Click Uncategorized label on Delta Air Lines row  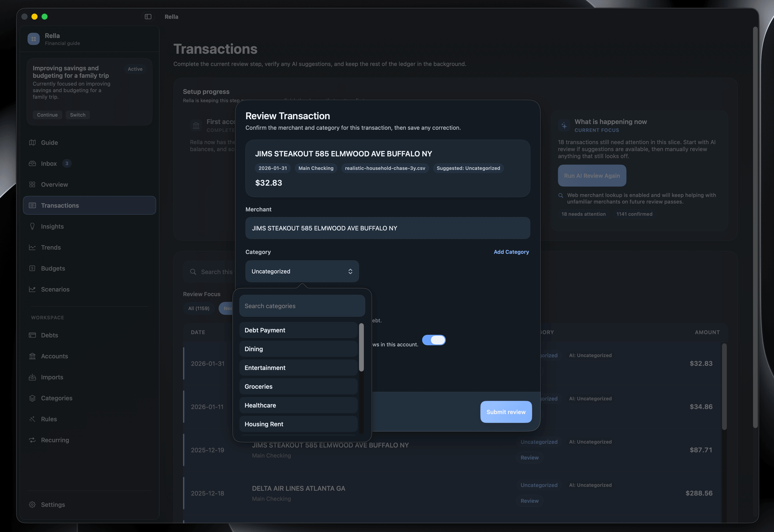click(x=539, y=485)
